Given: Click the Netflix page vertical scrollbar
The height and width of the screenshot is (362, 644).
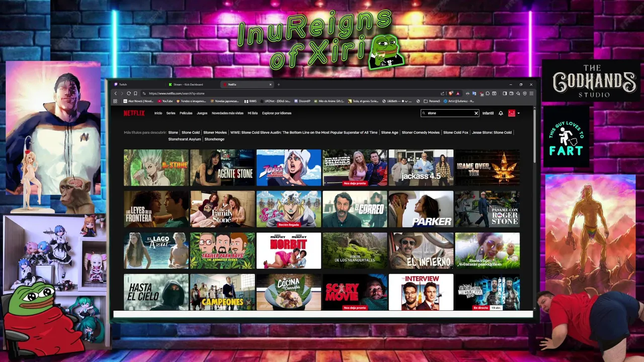Looking at the screenshot, I should [x=534, y=136].
